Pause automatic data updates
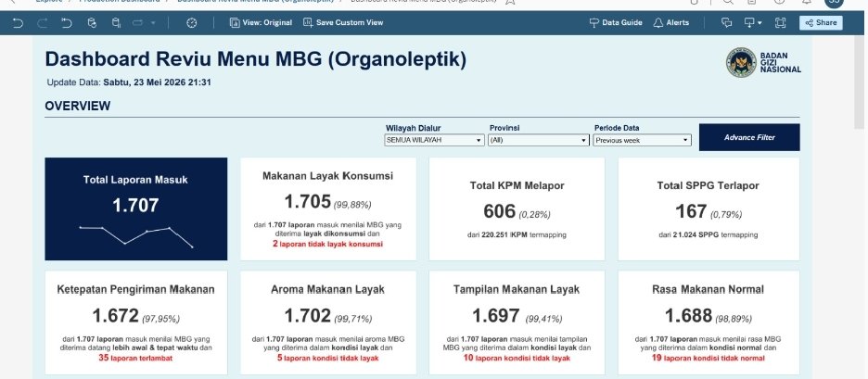The width and height of the screenshot is (868, 379). coord(116,22)
